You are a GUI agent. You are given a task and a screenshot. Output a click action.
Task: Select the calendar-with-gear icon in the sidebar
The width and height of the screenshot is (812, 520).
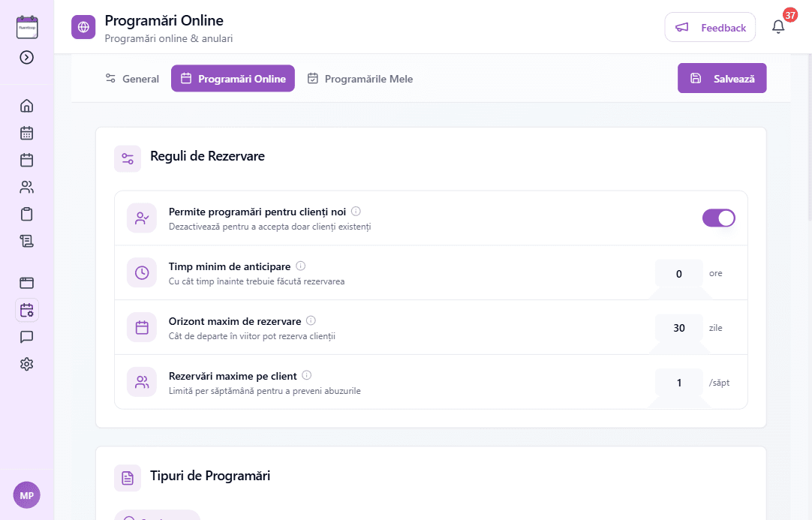(x=26, y=310)
